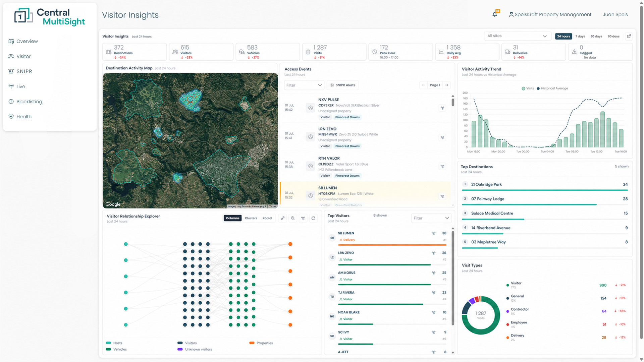Open the All sites dropdown
The width and height of the screenshot is (644, 362).
517,36
